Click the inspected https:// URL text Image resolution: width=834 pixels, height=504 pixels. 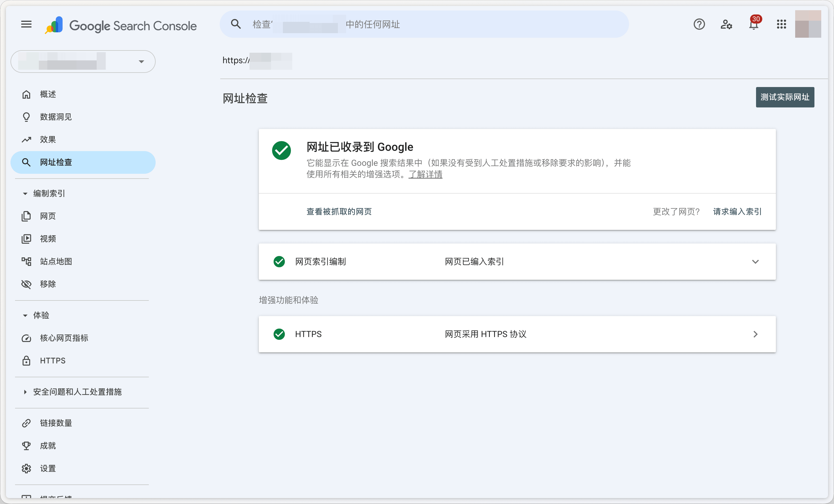coord(257,61)
